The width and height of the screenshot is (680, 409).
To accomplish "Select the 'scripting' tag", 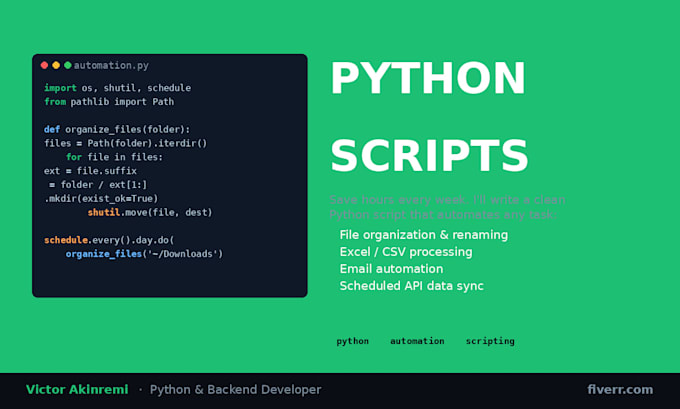I will (x=490, y=341).
